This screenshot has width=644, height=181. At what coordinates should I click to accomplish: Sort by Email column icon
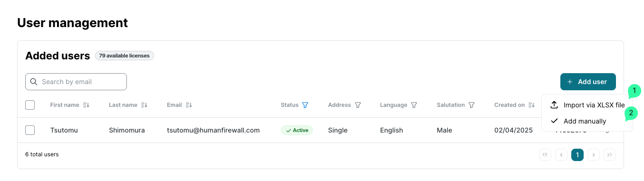(x=189, y=105)
